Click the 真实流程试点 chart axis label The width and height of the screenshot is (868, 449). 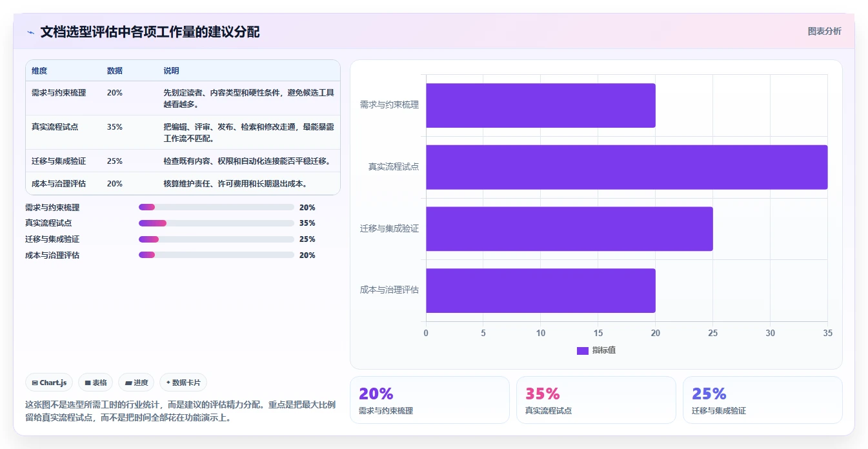(394, 166)
